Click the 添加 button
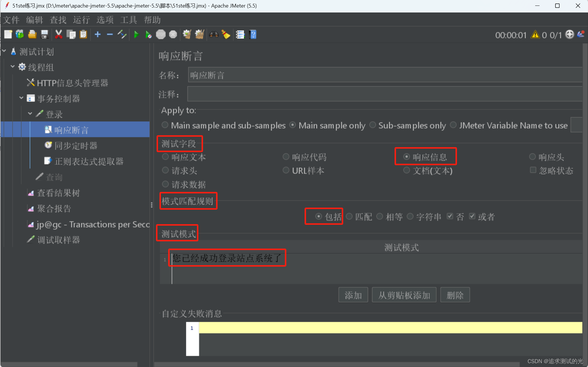Screen dimensions: 588x367 coord(355,296)
